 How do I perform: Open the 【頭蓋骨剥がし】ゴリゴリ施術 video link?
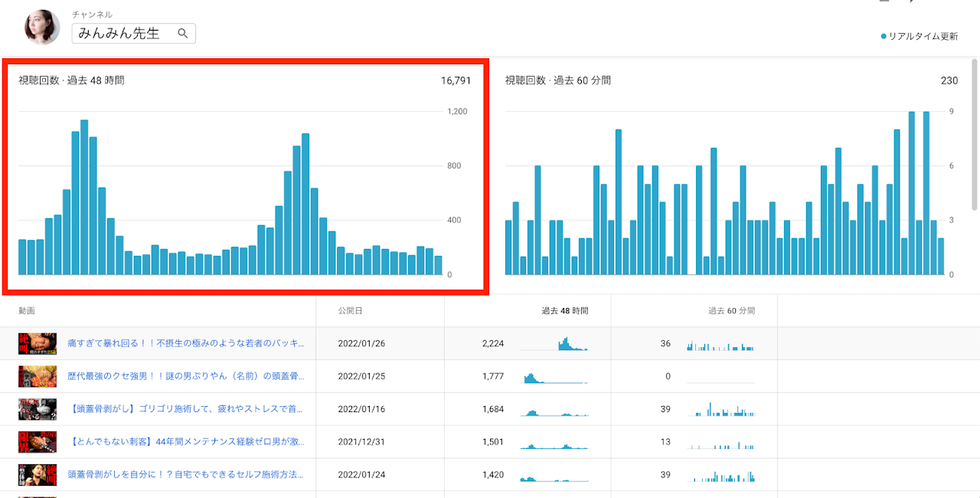coord(186,409)
